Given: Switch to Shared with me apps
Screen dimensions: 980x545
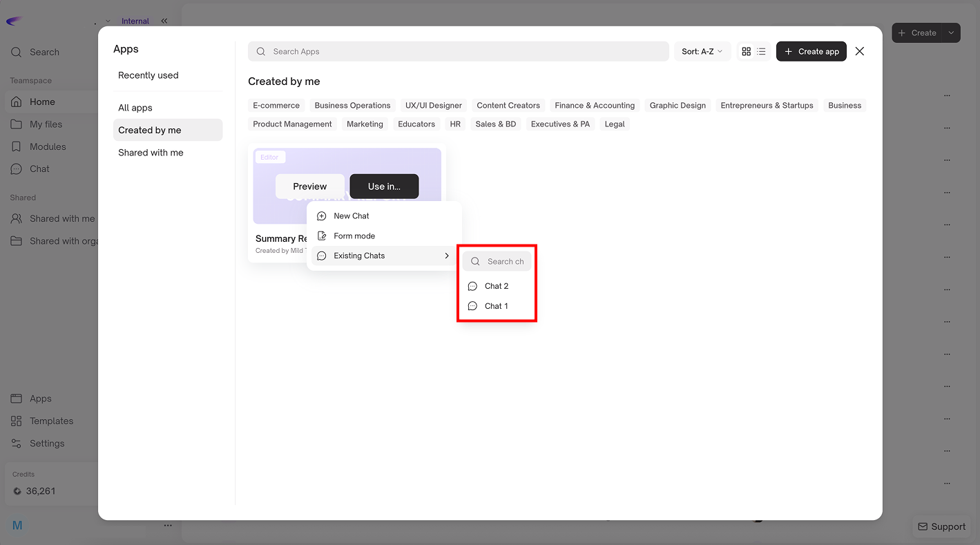Looking at the screenshot, I should (151, 153).
